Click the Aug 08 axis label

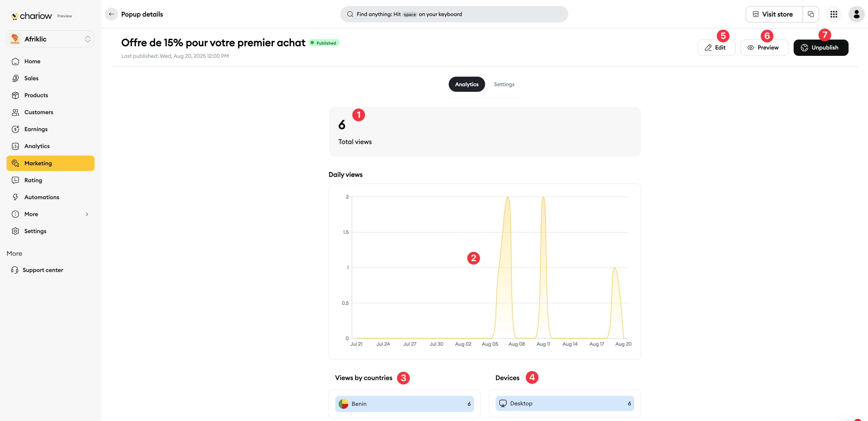click(516, 344)
